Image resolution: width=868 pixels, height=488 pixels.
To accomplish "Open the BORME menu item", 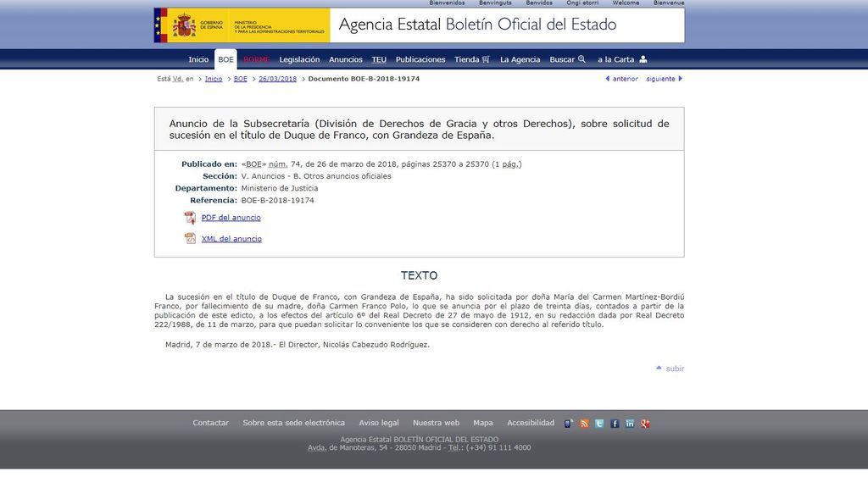I will tap(256, 59).
